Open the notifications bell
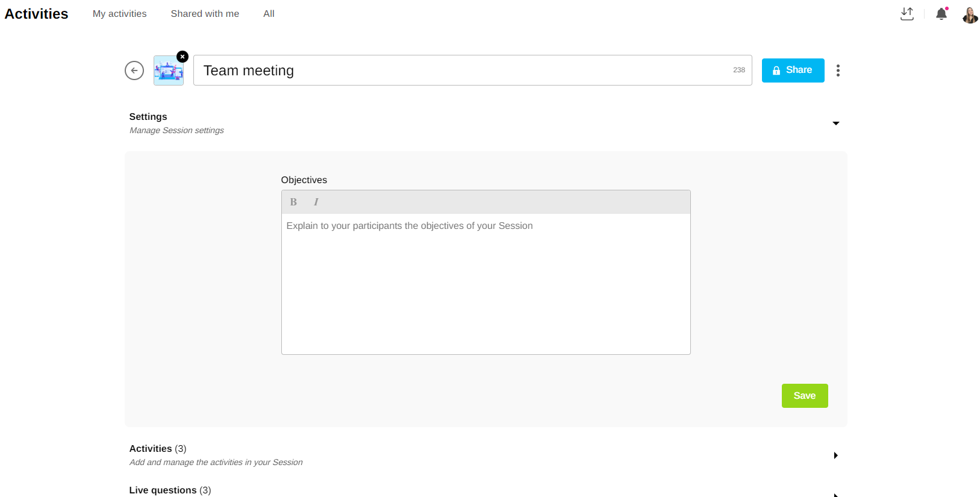This screenshot has width=980, height=497. (941, 14)
